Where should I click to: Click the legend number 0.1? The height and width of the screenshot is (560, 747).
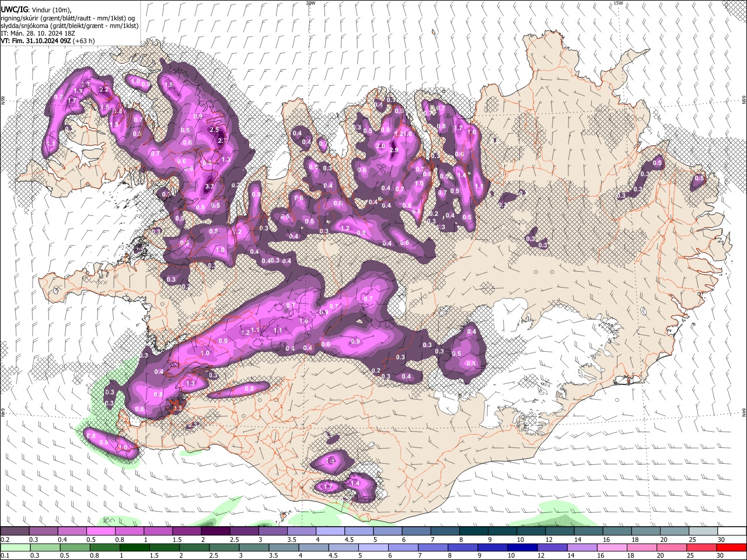(5, 555)
